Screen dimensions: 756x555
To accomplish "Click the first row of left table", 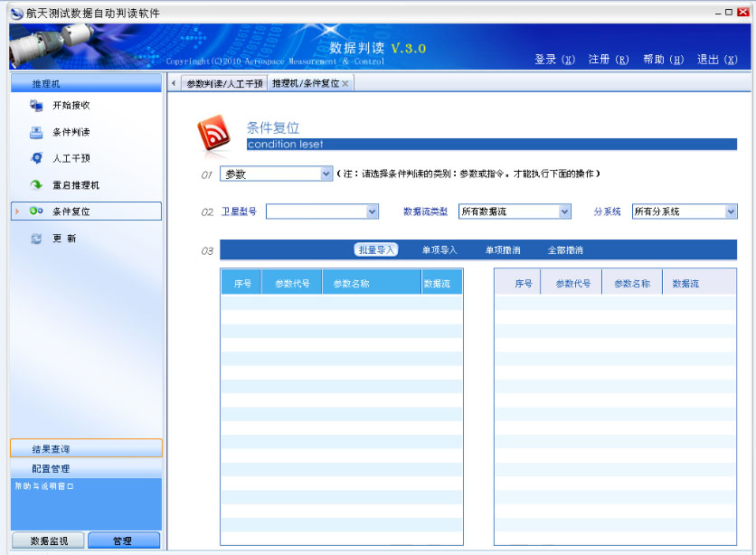I will [341, 303].
